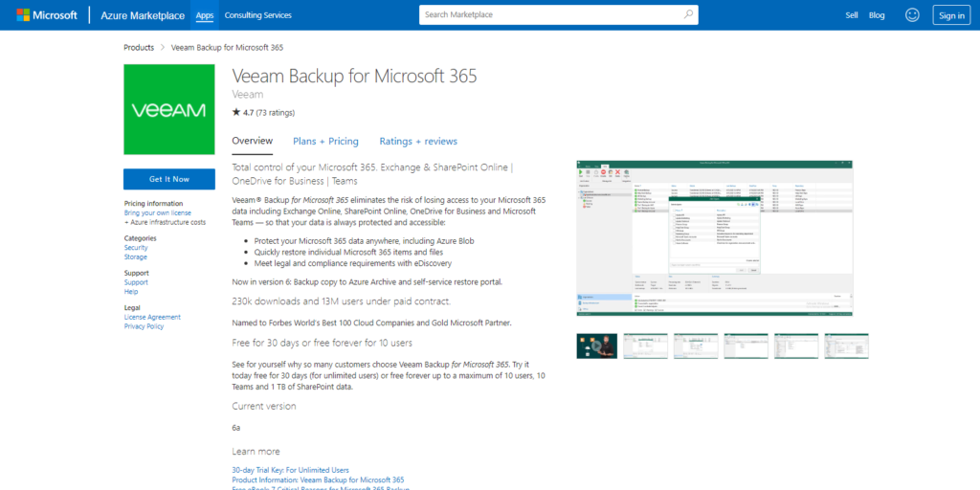The image size is (980, 490).
Task: Go to Products breadcrumb
Action: pos(139,48)
